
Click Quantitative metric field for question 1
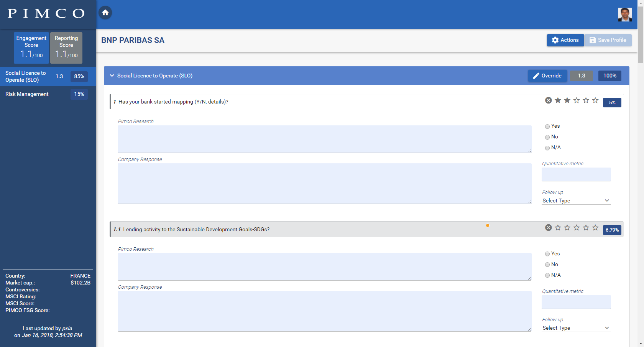point(576,174)
